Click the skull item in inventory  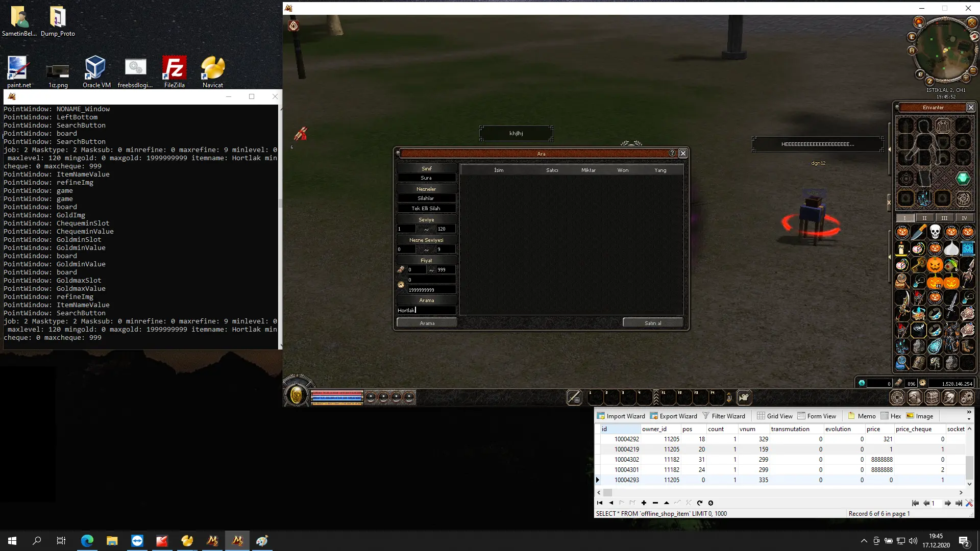pos(935,232)
